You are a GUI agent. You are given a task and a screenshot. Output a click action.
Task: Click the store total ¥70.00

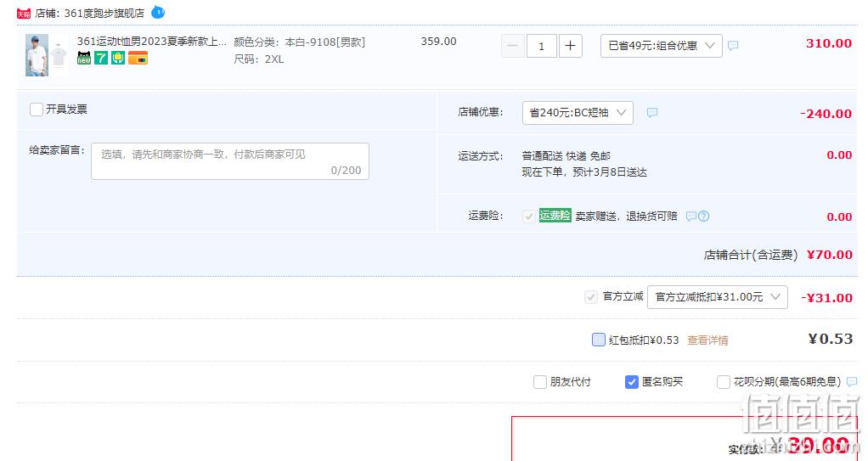(829, 255)
